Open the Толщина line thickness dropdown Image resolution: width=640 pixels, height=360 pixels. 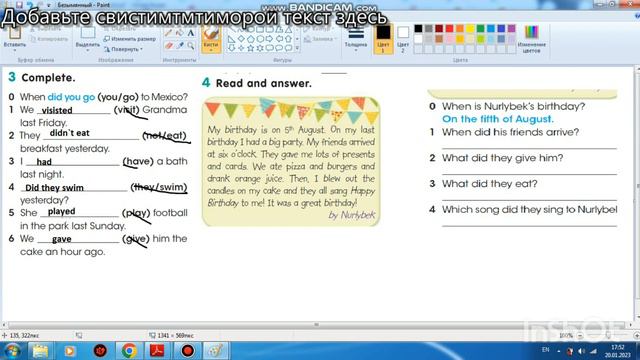(x=356, y=39)
